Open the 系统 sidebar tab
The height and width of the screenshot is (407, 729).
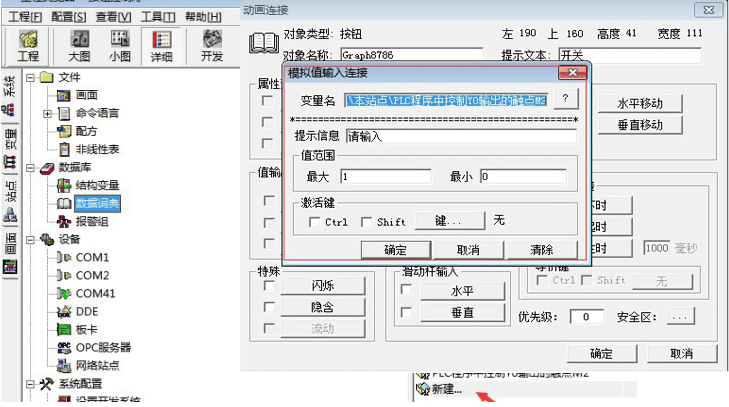click(9, 96)
